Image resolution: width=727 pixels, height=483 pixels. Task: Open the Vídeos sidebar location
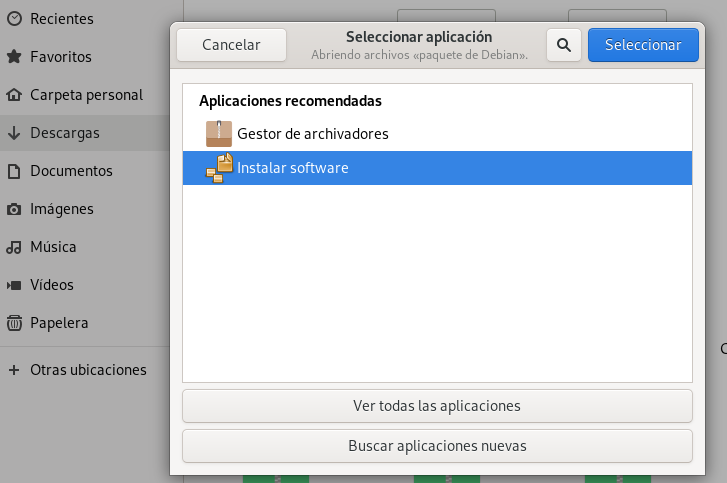pos(53,285)
